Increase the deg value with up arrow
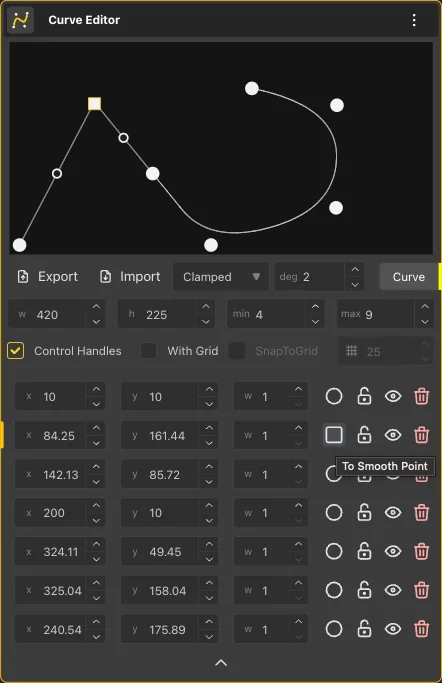The height and width of the screenshot is (683, 442). click(355, 270)
